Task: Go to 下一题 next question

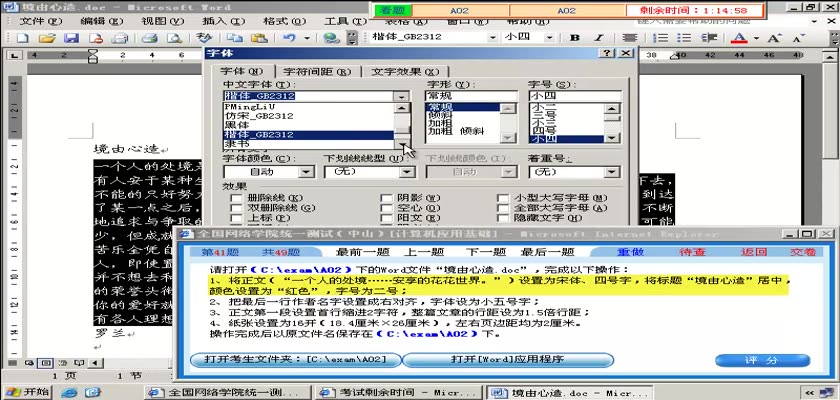Action: (485, 252)
